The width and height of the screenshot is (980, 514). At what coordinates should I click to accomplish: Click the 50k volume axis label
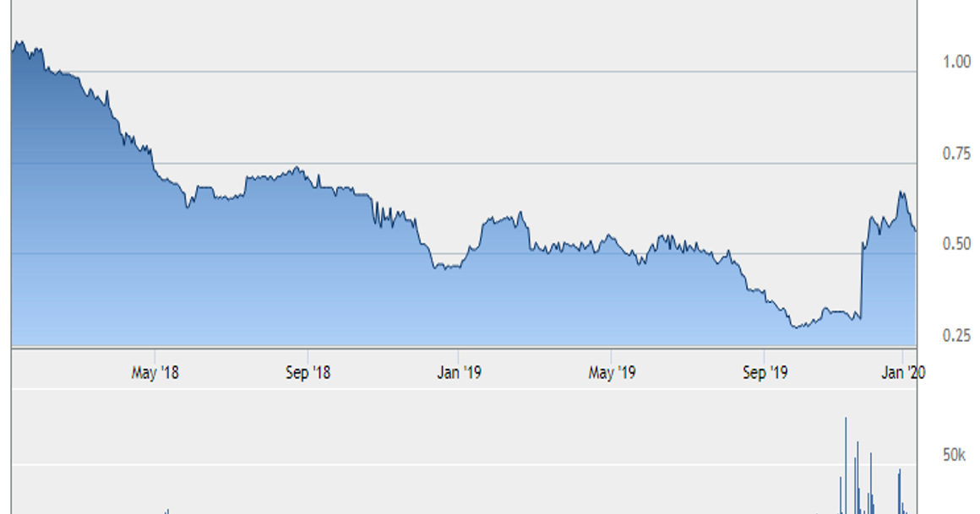click(x=954, y=455)
